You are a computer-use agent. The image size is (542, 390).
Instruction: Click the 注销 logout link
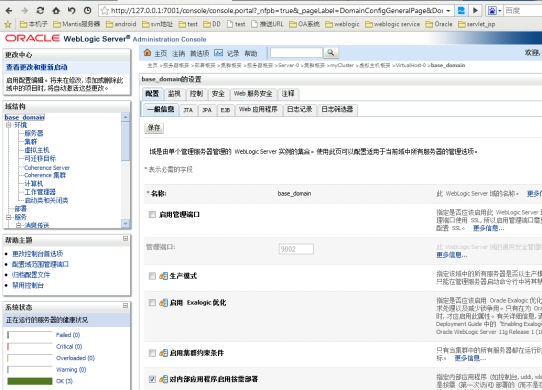point(178,54)
